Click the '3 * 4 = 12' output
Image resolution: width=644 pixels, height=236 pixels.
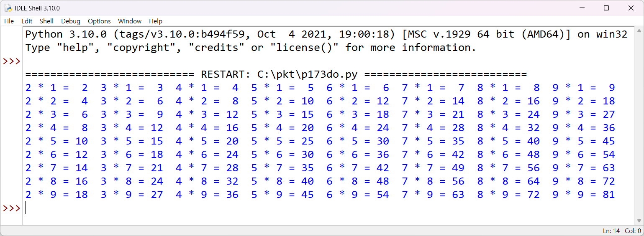132,128
